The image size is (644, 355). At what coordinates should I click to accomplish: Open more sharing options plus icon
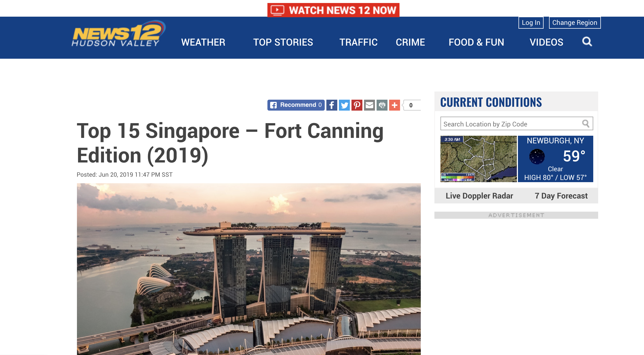[x=394, y=105]
